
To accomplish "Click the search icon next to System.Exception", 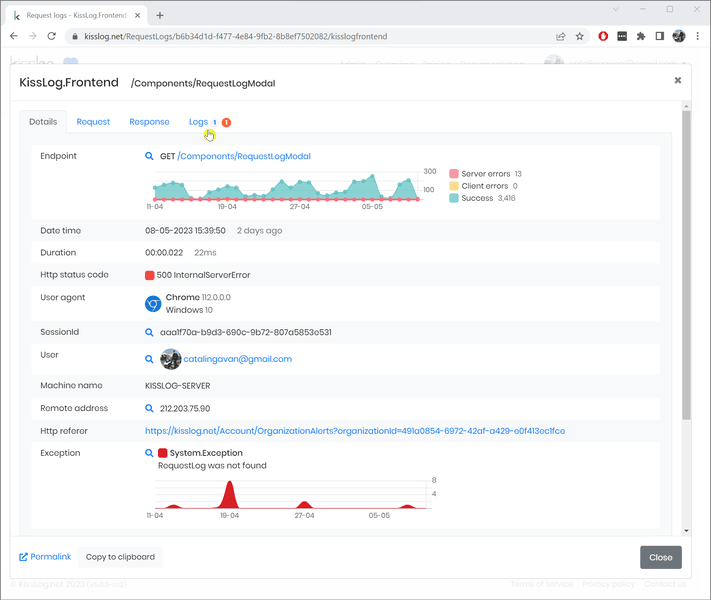I will click(150, 453).
